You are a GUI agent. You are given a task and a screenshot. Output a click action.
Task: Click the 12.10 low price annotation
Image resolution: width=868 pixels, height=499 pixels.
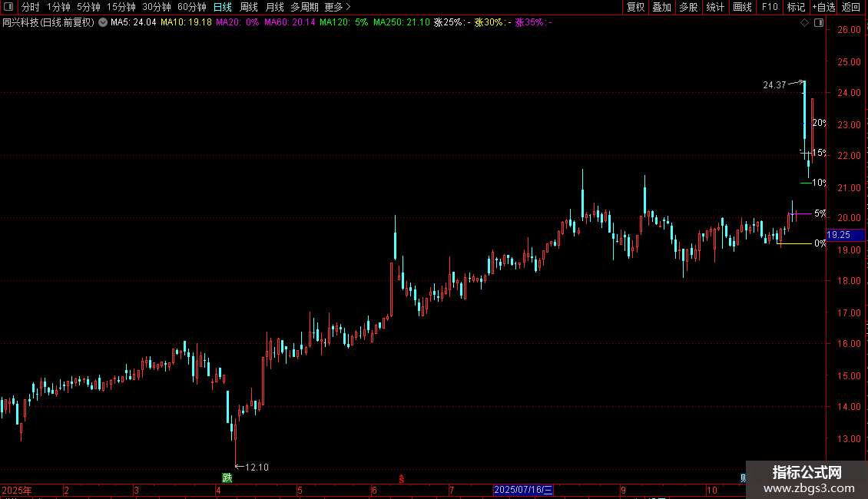pos(257,468)
